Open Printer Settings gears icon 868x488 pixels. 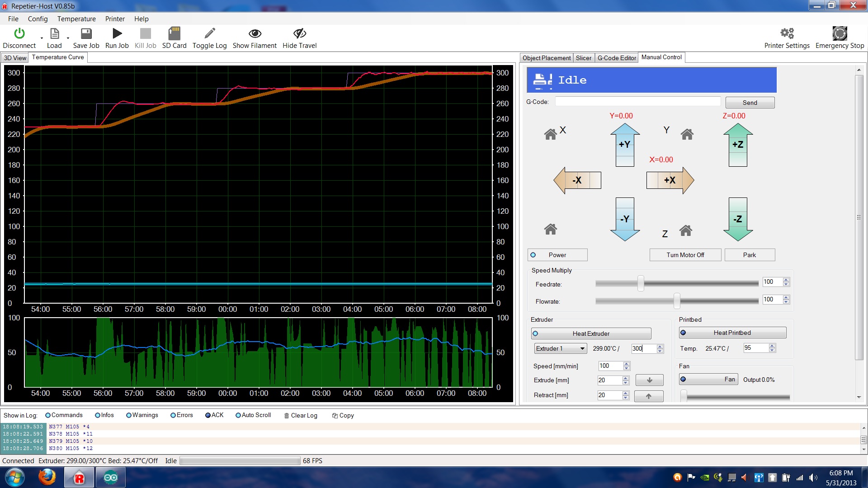click(x=787, y=33)
